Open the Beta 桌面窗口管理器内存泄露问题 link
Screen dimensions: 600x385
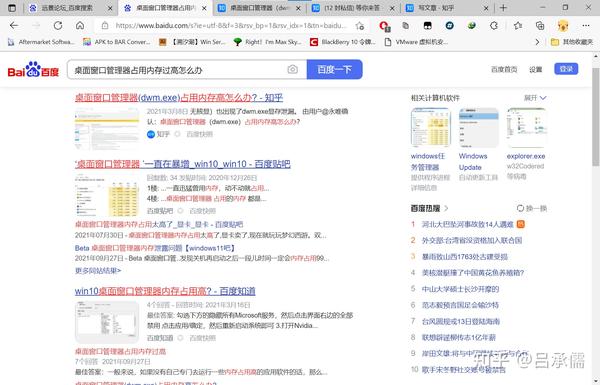pyautogui.click(x=155, y=248)
